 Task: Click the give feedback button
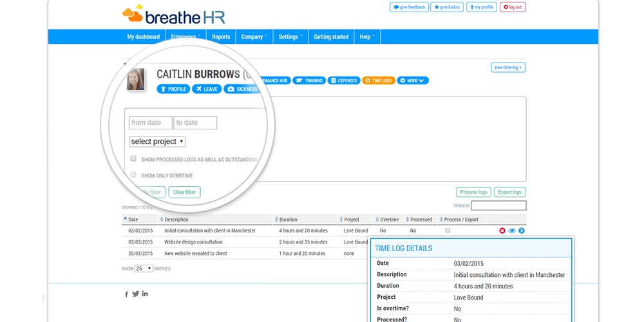[x=409, y=7]
